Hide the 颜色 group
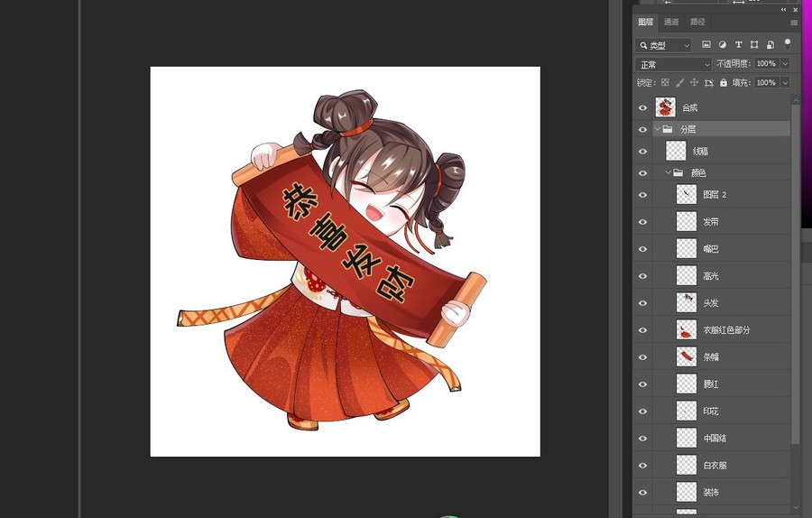This screenshot has width=812, height=518. point(642,173)
